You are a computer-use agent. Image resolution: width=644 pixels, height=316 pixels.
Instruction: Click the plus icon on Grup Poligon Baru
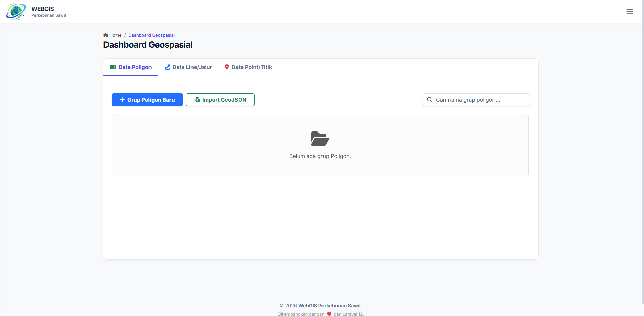122,100
